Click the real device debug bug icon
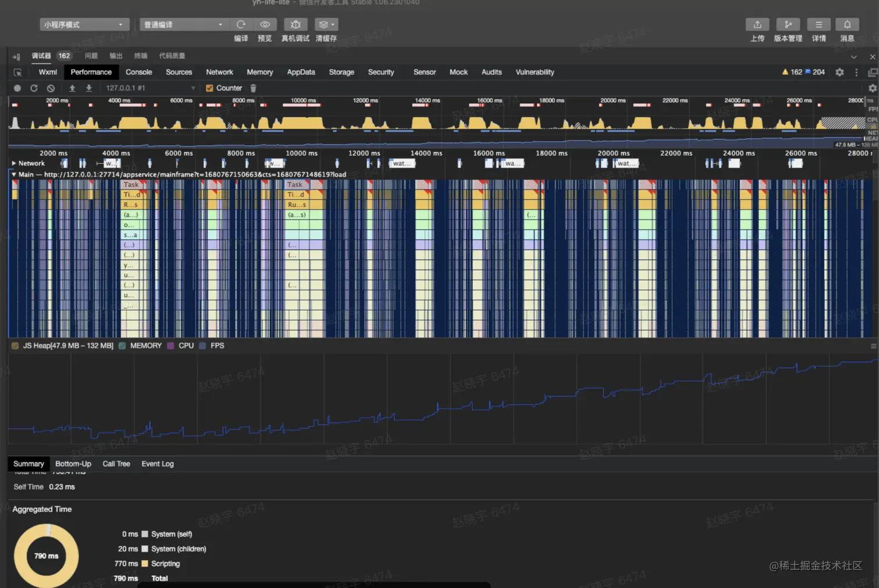This screenshot has width=879, height=588. pyautogui.click(x=295, y=24)
